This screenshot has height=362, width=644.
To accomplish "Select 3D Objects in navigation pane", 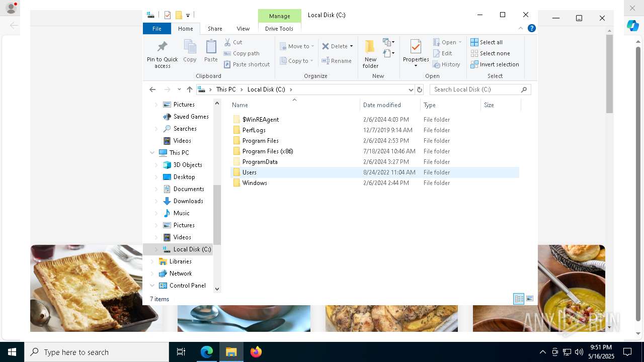I will pyautogui.click(x=188, y=165).
